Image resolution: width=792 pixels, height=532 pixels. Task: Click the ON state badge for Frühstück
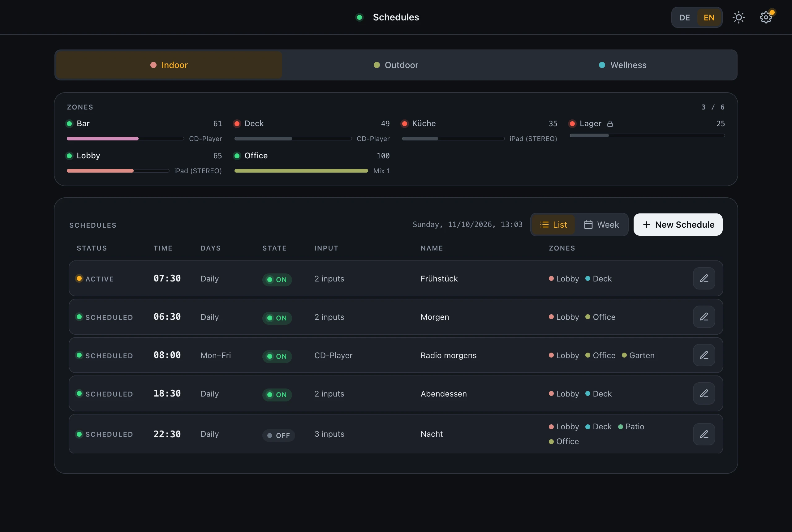277,280
